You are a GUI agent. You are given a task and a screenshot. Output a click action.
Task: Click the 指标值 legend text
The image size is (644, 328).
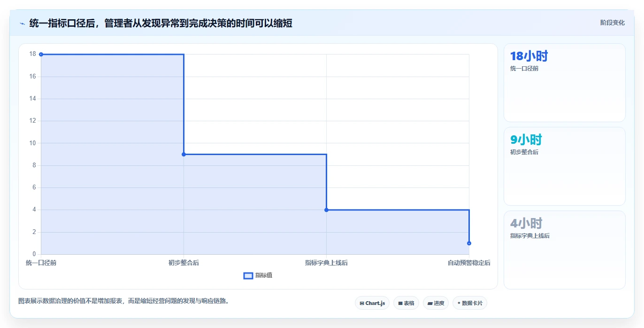tap(264, 275)
